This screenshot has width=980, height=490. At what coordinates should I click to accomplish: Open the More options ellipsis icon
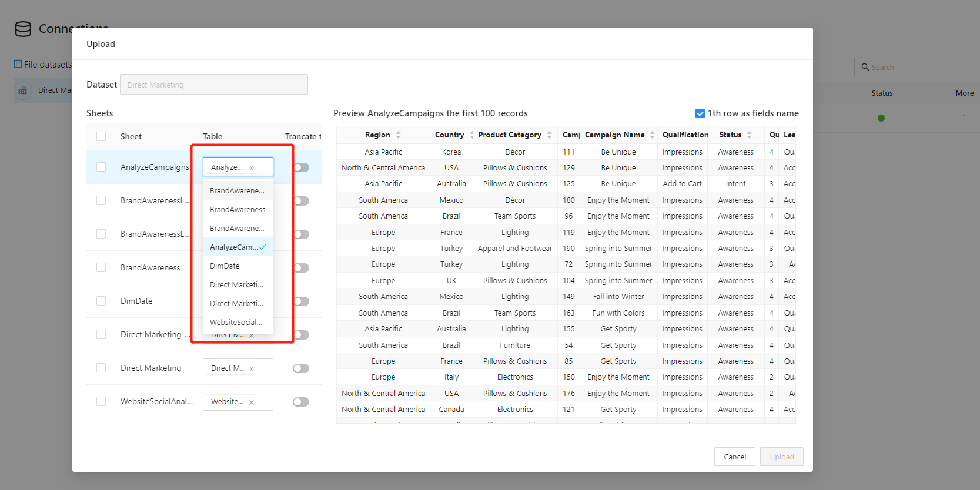(x=964, y=118)
